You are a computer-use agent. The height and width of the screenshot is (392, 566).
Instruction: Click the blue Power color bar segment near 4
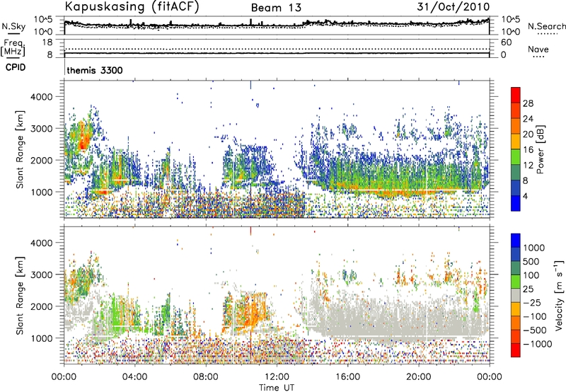(x=516, y=203)
